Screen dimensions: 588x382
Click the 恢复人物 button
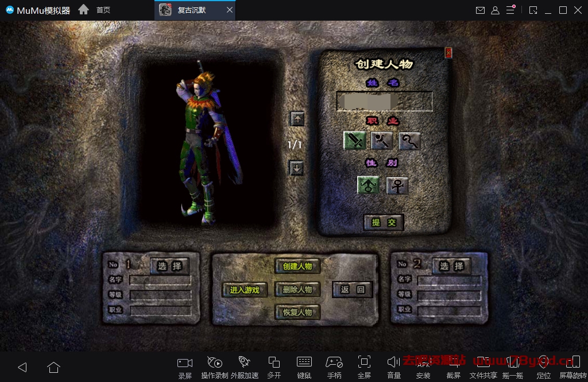pyautogui.click(x=297, y=312)
